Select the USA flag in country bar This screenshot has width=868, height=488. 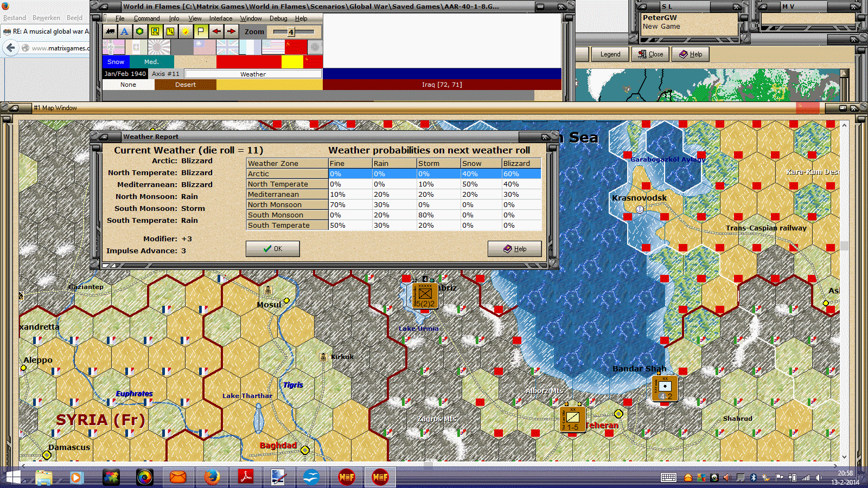(273, 47)
